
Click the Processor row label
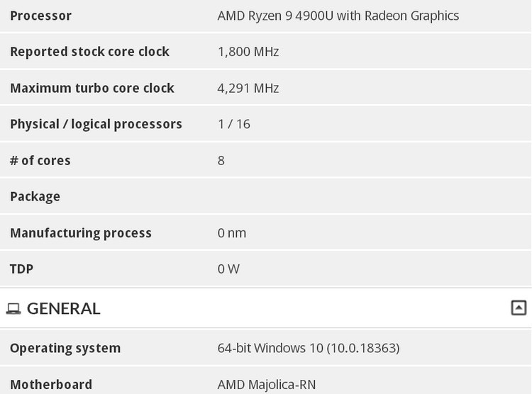(40, 16)
